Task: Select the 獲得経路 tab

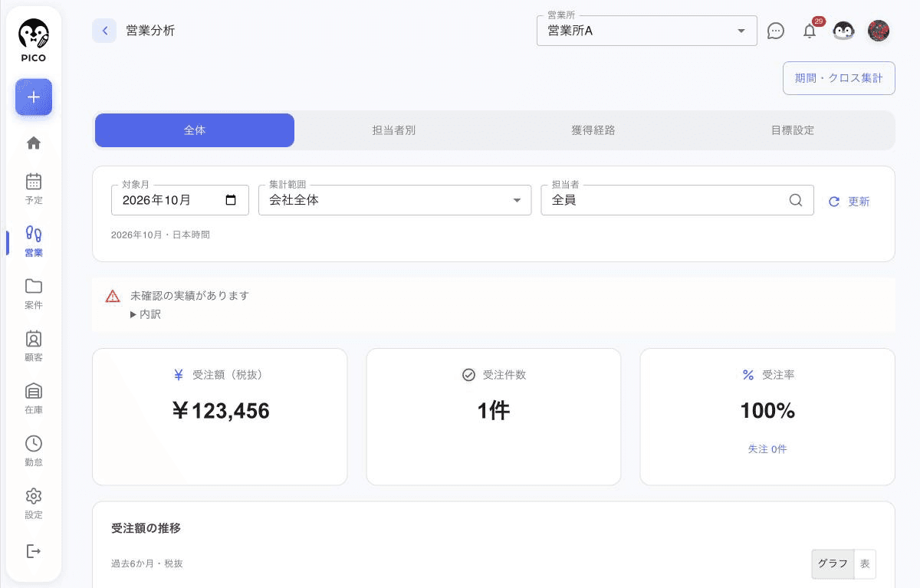Action: [593, 130]
